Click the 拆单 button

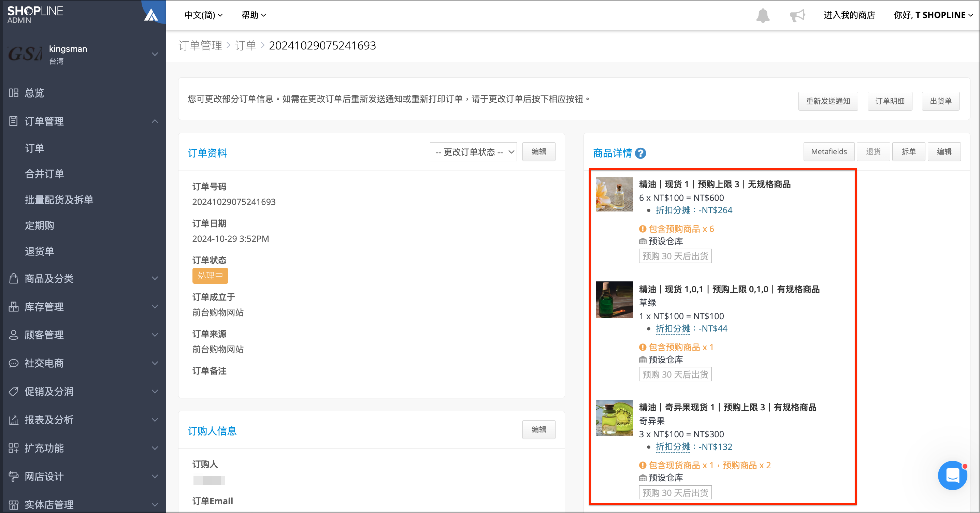click(908, 151)
